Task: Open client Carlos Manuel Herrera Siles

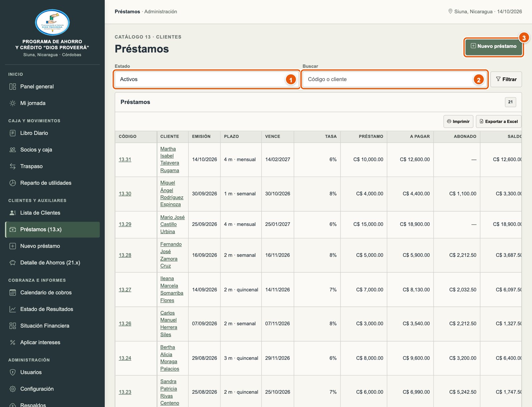Action: click(169, 324)
